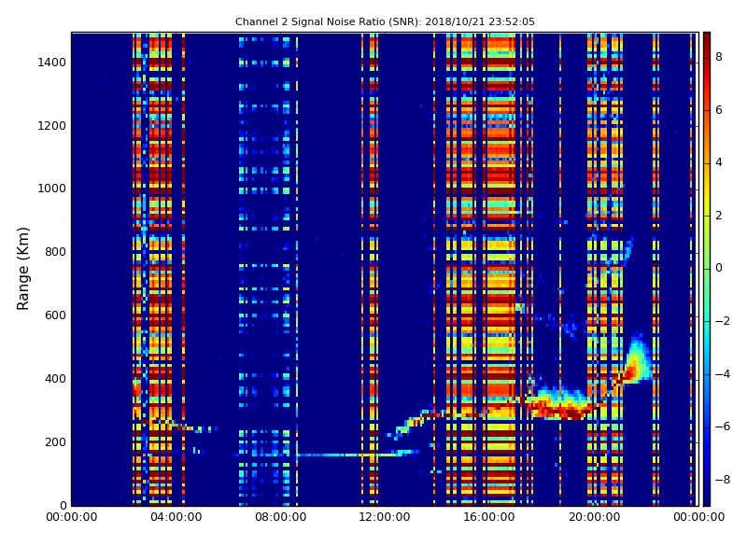
Task: Click the 200 tick label on range axis
Action: coord(55,441)
